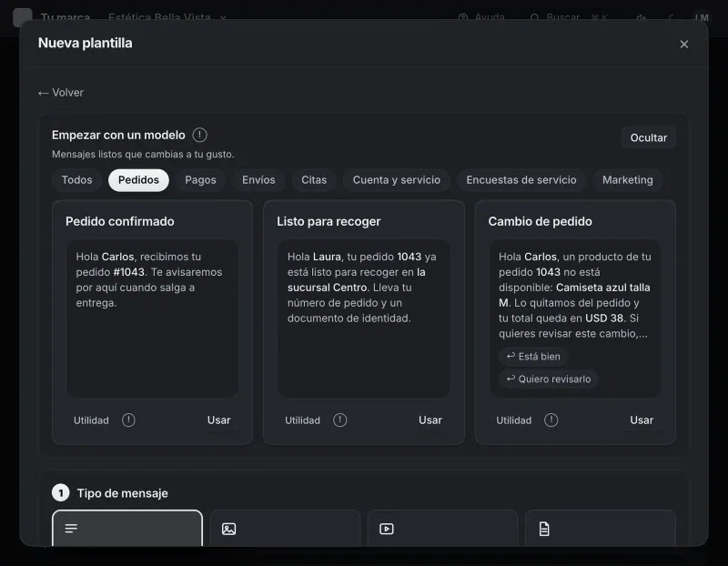Viewport: 728px width, 566px height.
Task: Select the video message type option
Action: (x=442, y=529)
